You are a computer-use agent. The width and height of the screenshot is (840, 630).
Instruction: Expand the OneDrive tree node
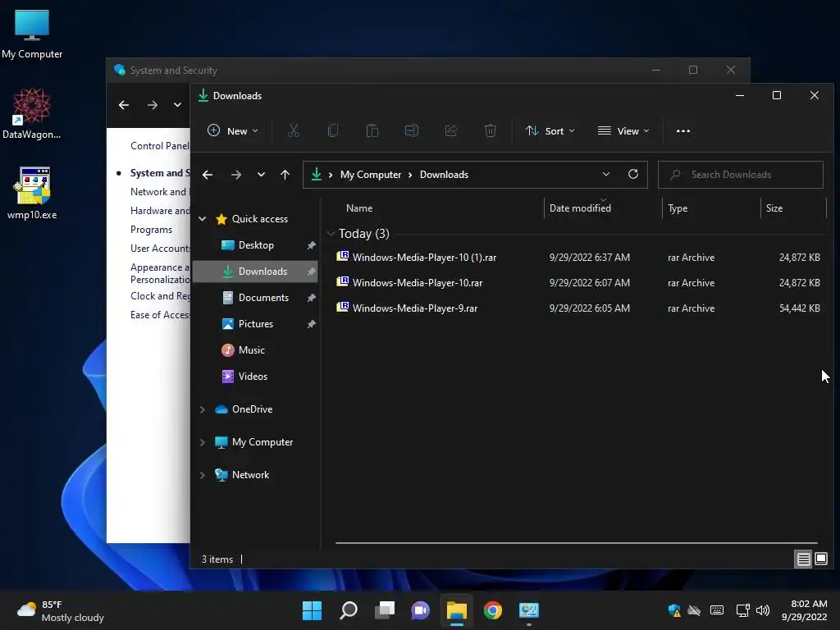tap(203, 409)
